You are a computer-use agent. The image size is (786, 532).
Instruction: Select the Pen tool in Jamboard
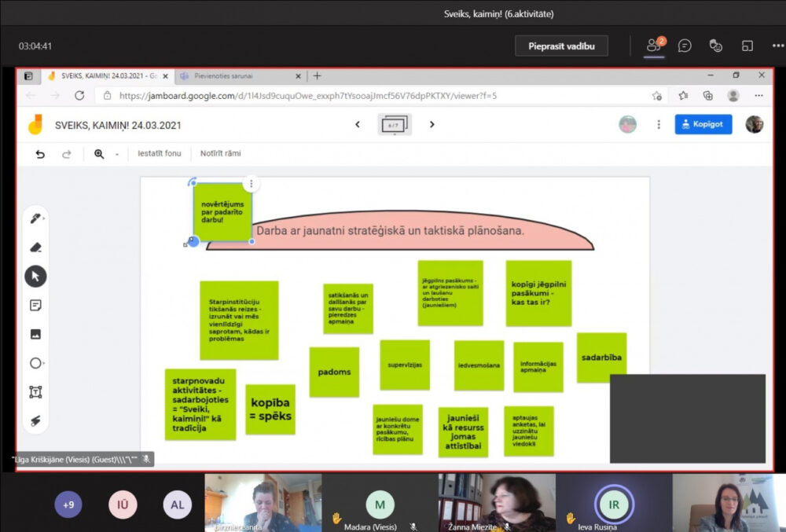tap(35, 218)
